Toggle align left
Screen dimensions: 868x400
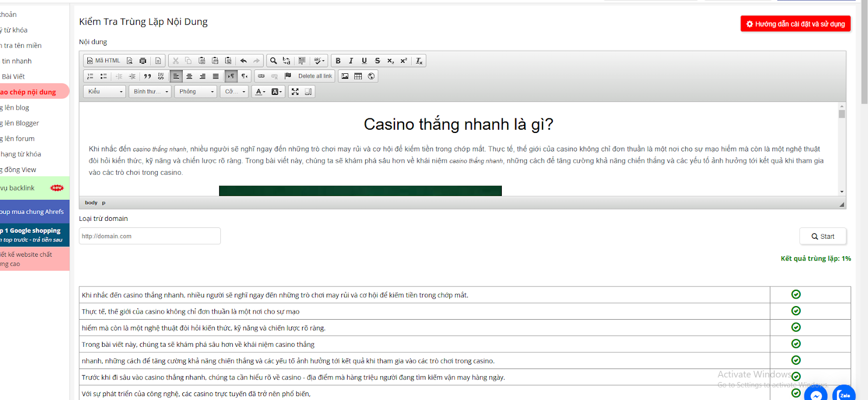(x=176, y=77)
